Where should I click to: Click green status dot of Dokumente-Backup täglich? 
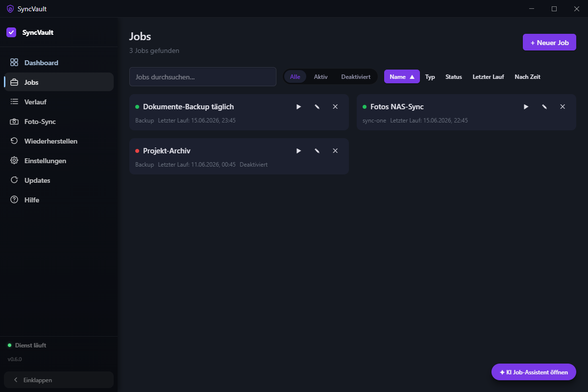coord(137,107)
